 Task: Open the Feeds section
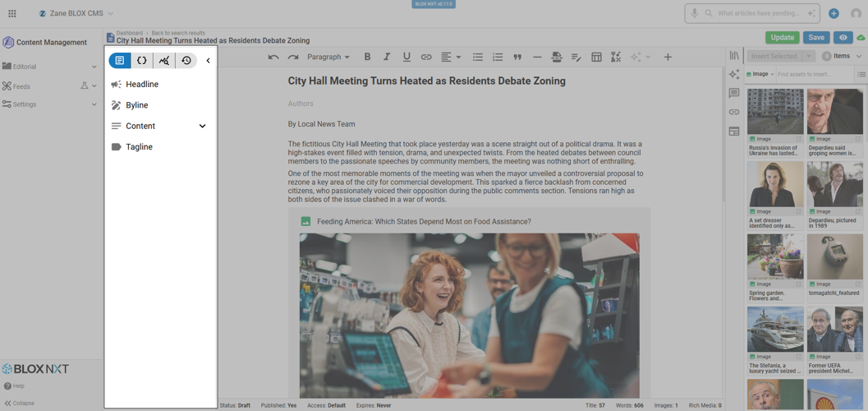21,86
